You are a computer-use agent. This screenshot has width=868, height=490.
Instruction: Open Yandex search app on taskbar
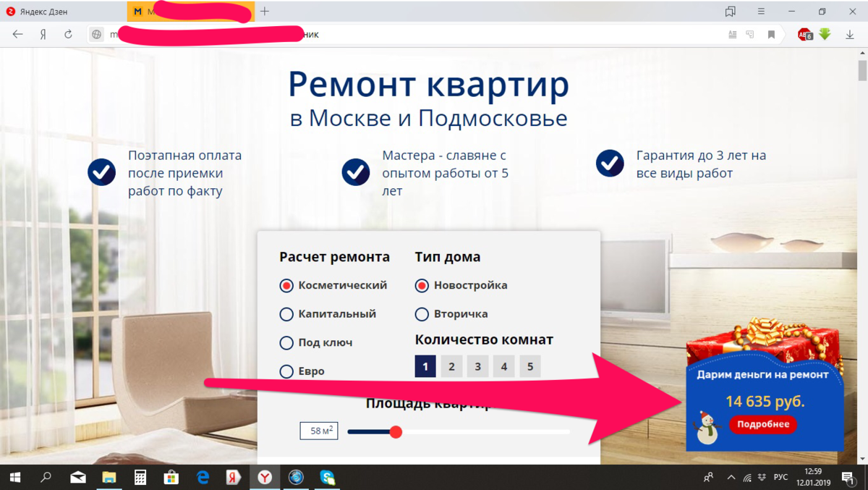tap(234, 478)
